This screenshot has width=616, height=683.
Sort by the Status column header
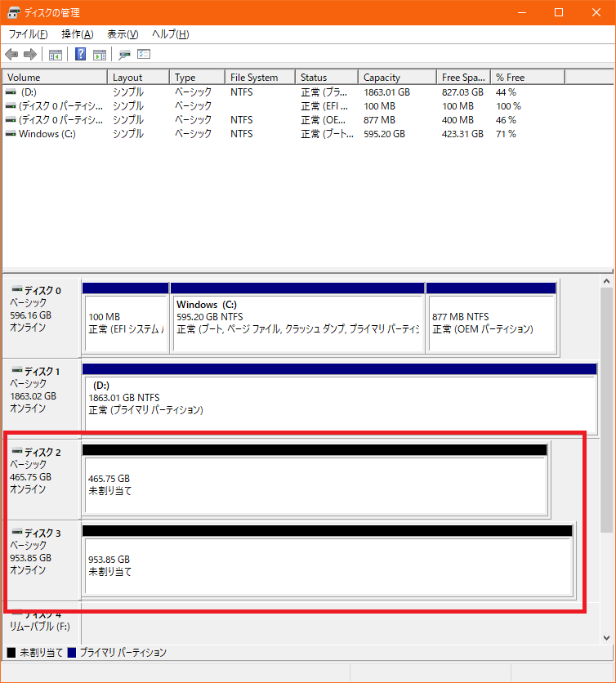point(327,77)
